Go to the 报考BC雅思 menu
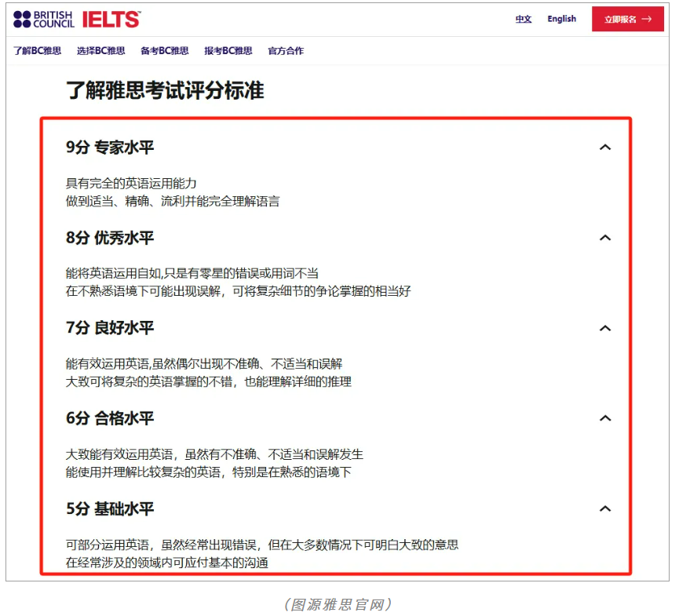 (228, 51)
